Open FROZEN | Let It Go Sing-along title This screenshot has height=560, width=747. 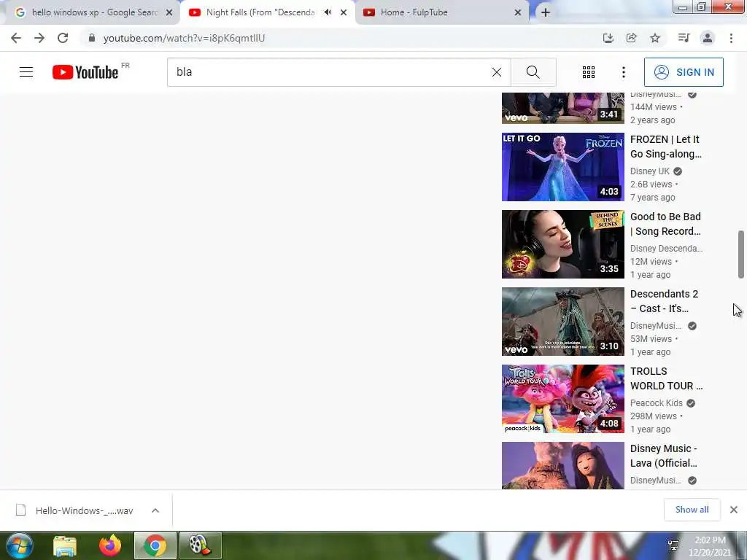point(665,147)
